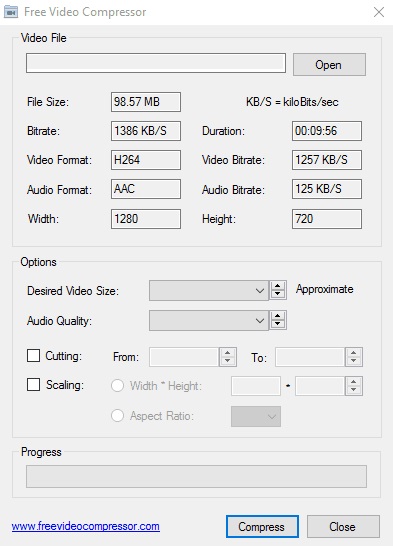Click the 'Desired Video Size:' label

click(x=73, y=291)
